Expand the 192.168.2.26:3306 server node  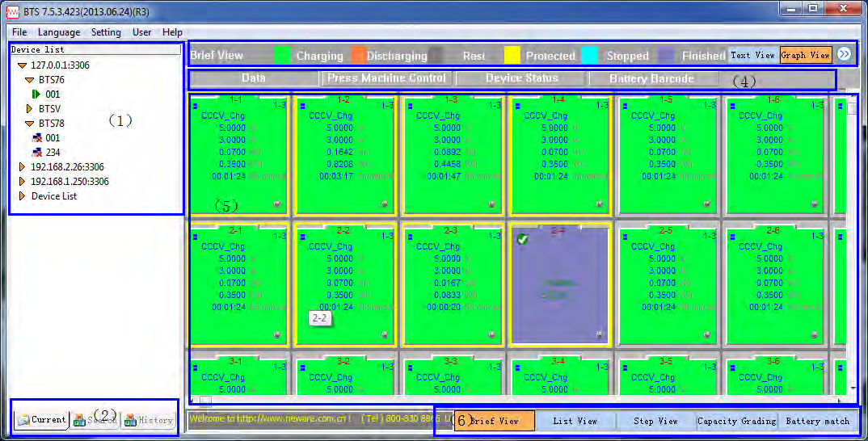(x=22, y=166)
